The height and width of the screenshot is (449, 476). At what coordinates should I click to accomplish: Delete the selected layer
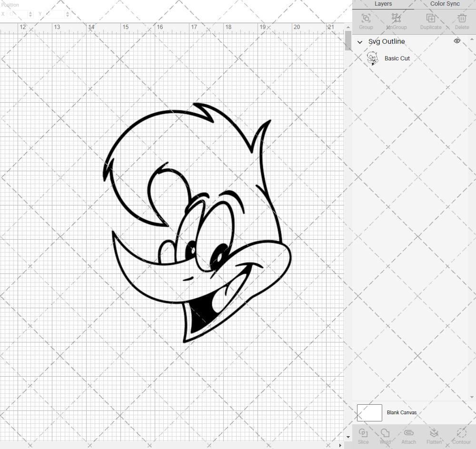click(462, 21)
